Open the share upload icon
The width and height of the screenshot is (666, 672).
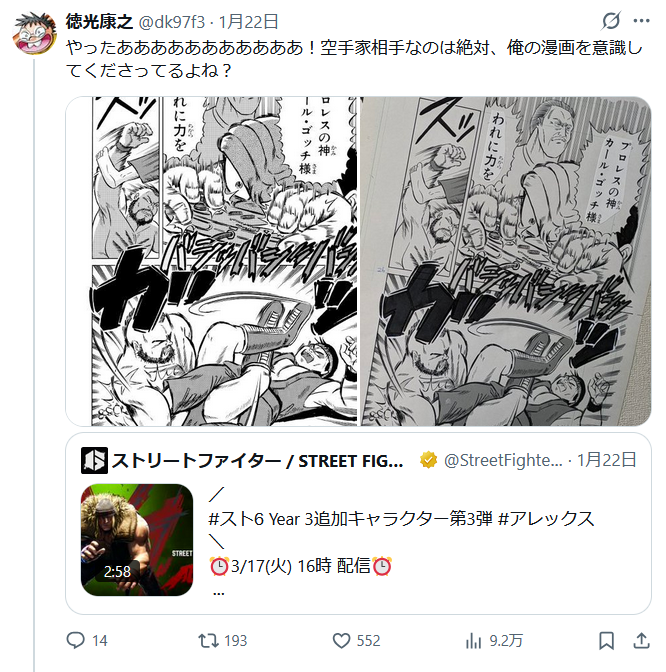[641, 640]
